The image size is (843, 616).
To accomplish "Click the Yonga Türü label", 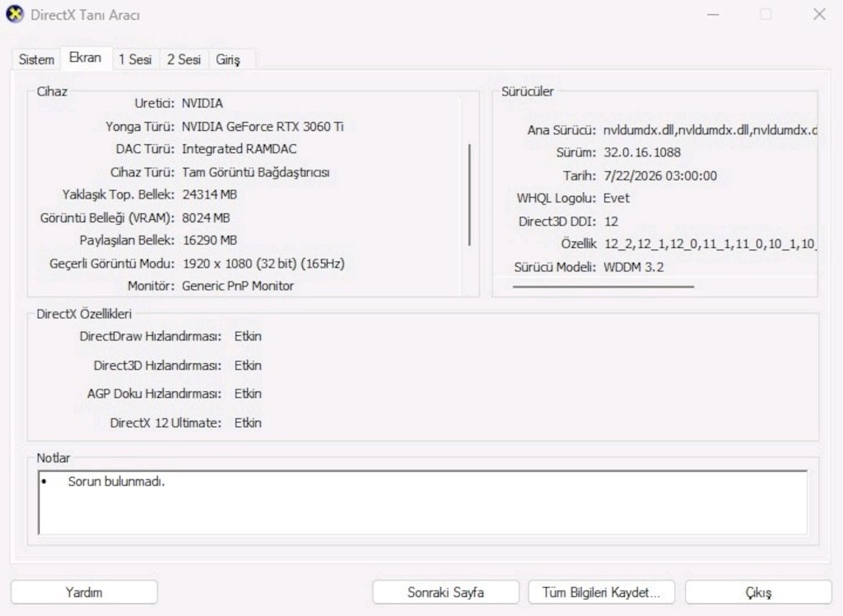I will 140,127.
